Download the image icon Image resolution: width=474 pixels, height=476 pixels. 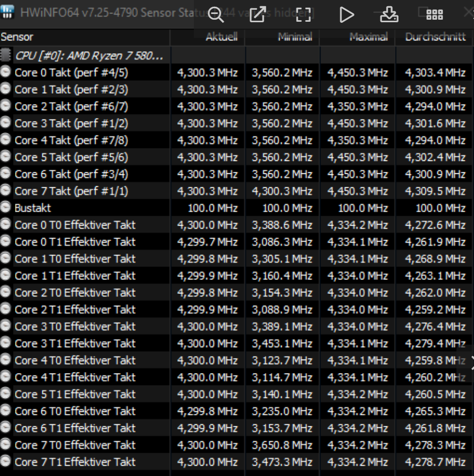click(x=389, y=14)
